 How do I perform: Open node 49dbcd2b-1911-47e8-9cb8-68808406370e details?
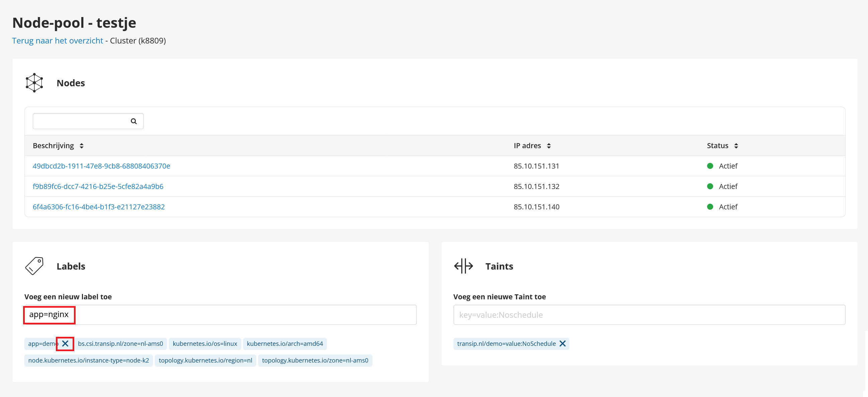pos(101,166)
